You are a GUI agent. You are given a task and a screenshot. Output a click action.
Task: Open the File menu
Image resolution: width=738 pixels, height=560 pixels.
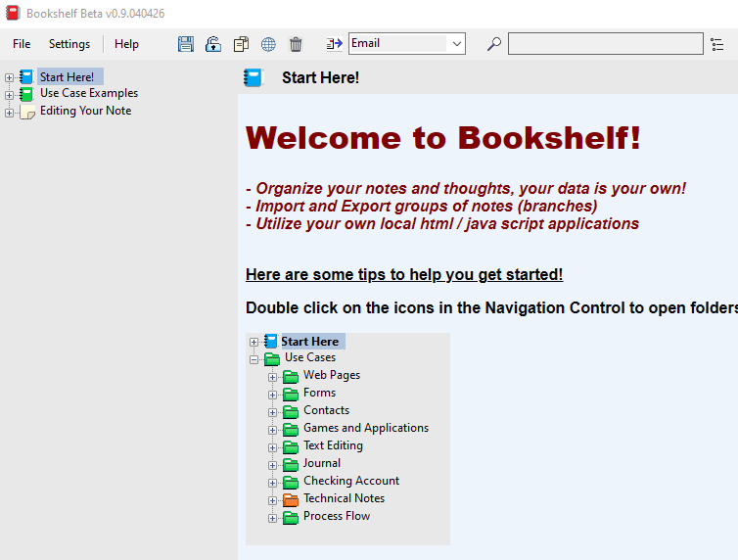[22, 44]
